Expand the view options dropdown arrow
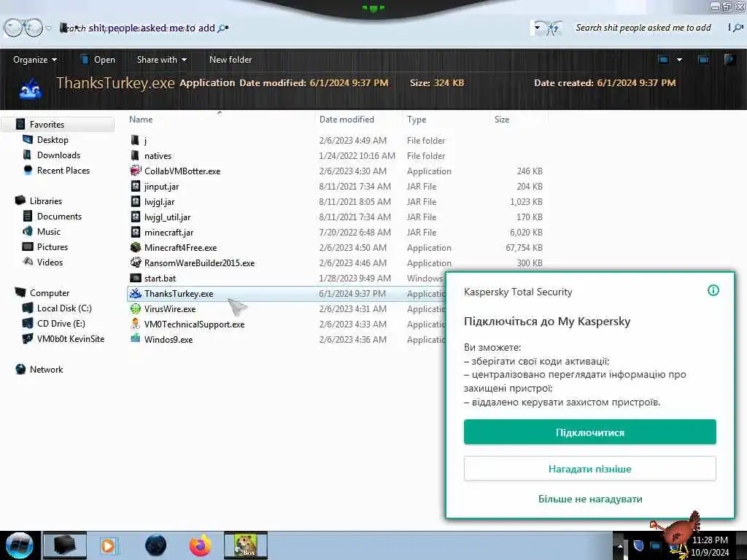The width and height of the screenshot is (747, 560). [679, 60]
